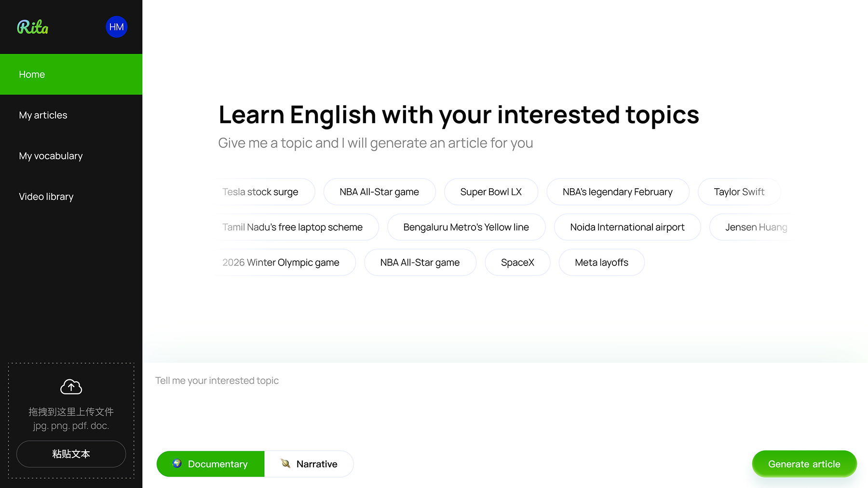Click the planet icon on Narrative

285,463
